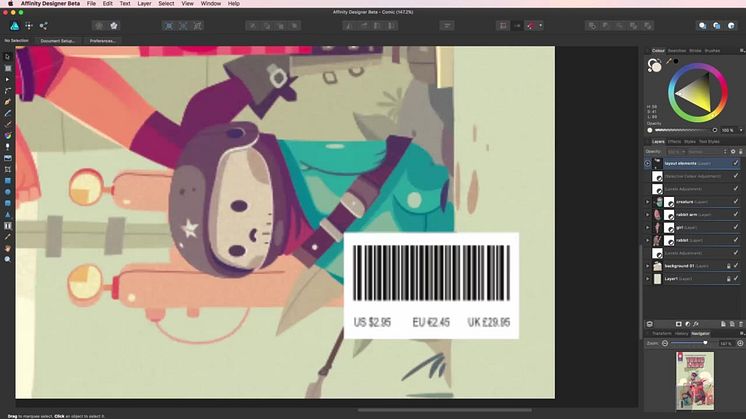Viewport: 746px width, 419px height.
Task: Click the Adjustments icon in Layers panel
Action: tap(687, 324)
